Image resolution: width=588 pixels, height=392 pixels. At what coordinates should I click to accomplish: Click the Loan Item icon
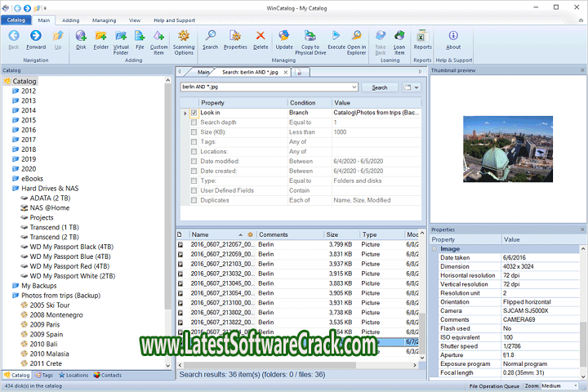(399, 36)
